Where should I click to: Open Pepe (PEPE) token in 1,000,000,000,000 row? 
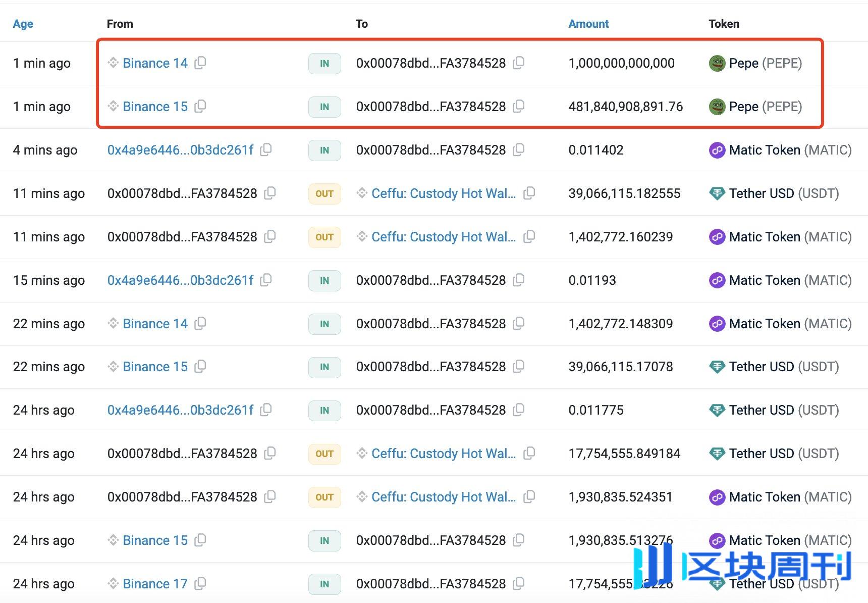pyautogui.click(x=766, y=63)
